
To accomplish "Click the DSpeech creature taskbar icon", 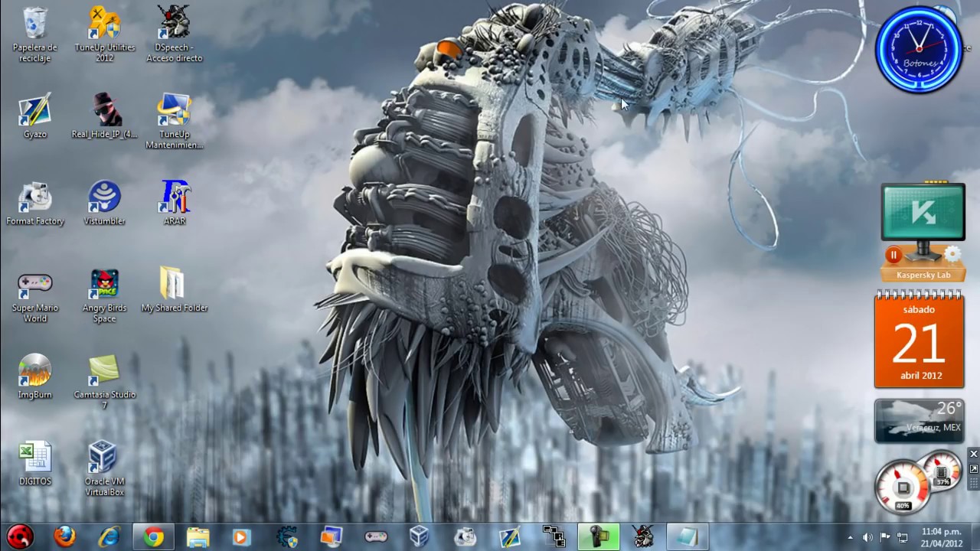I will (x=643, y=536).
